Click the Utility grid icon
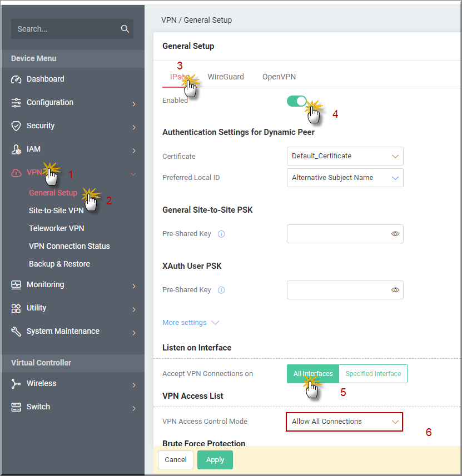This screenshot has width=462, height=476. 16,308
